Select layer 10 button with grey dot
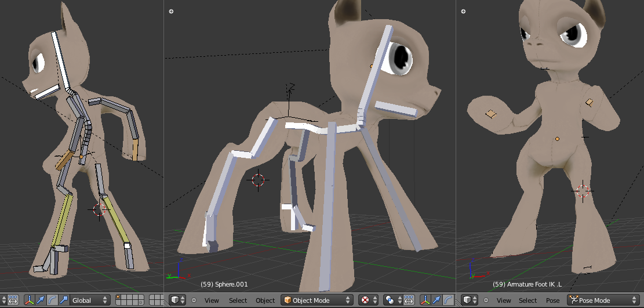The height and width of the screenshot is (308, 644). coord(140,303)
